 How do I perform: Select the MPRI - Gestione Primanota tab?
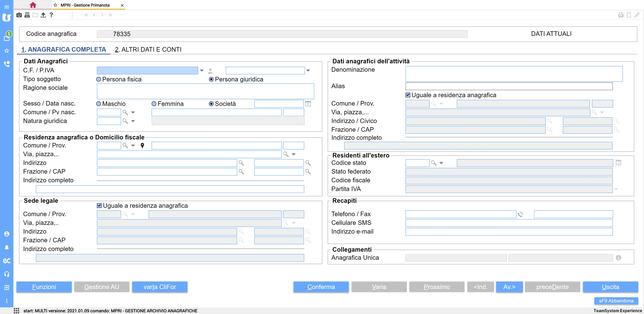(85, 5)
